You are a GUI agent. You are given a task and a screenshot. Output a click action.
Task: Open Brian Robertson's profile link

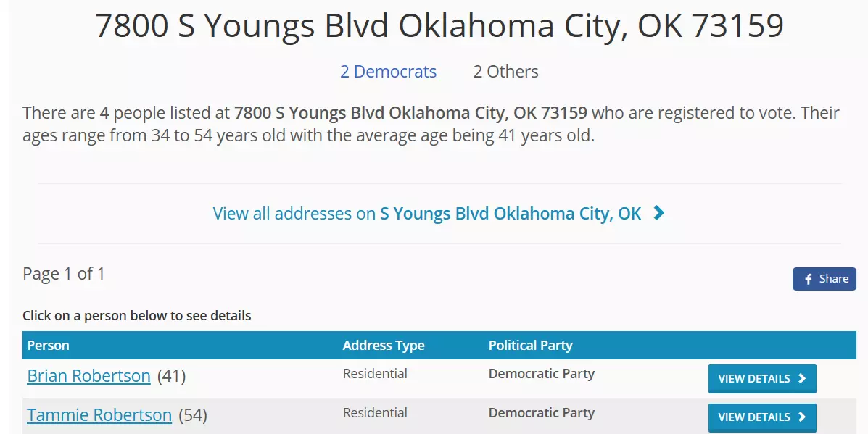[88, 376]
